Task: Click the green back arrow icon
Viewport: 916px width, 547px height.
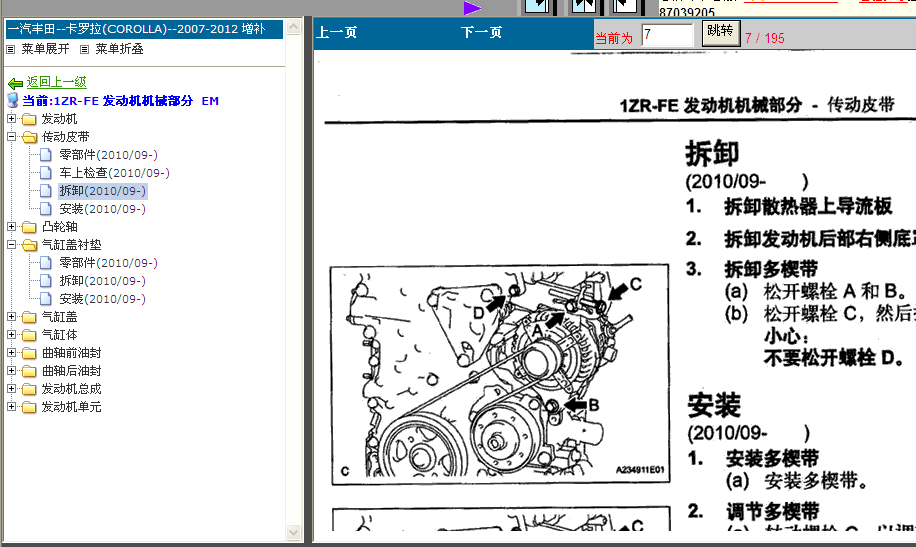Action: click(15, 83)
